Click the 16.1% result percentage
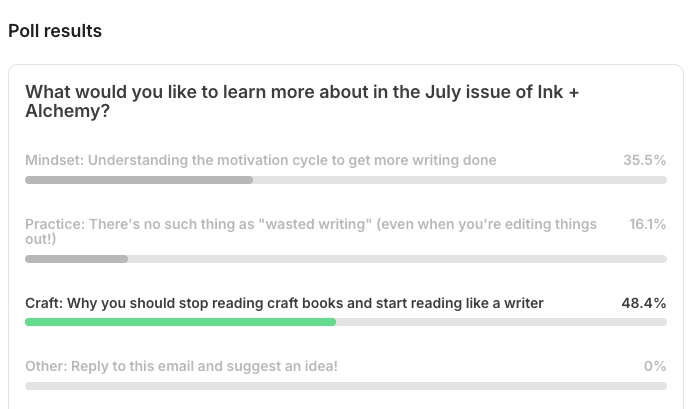The image size is (692, 409). coord(647,224)
